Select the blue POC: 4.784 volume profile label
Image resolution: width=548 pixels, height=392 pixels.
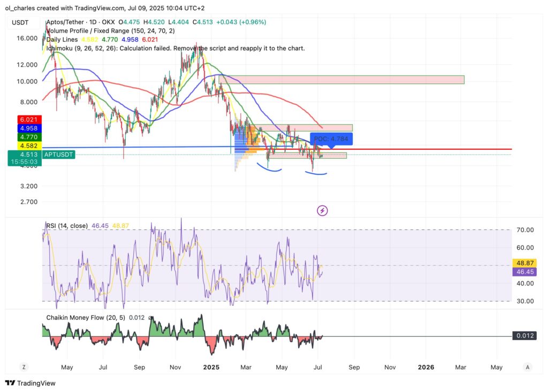point(332,139)
